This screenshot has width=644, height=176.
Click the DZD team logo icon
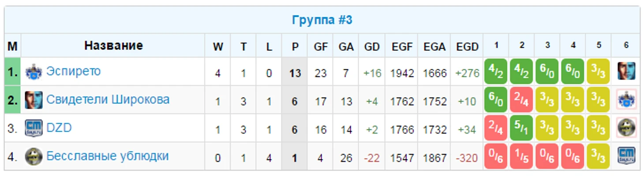click(34, 128)
